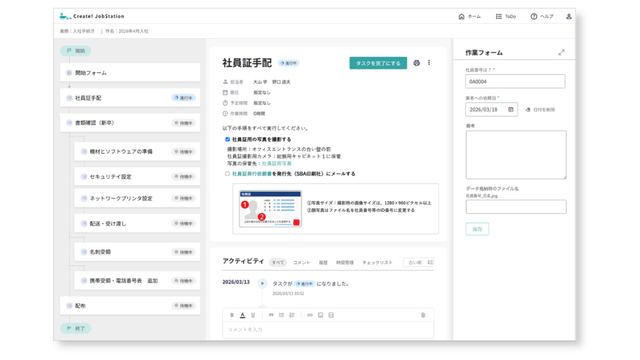Select the ネットワークプリンタ設定 task
640x360 pixels.
[137, 198]
